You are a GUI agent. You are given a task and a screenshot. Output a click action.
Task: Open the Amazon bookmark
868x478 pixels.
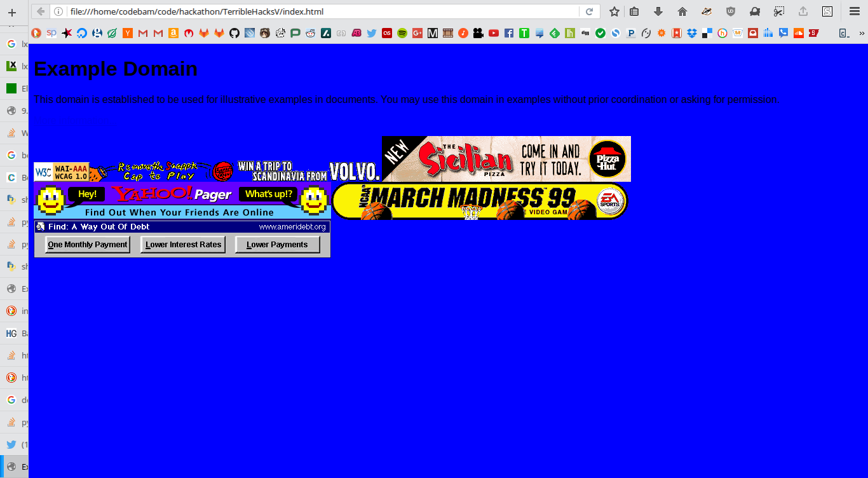173,33
